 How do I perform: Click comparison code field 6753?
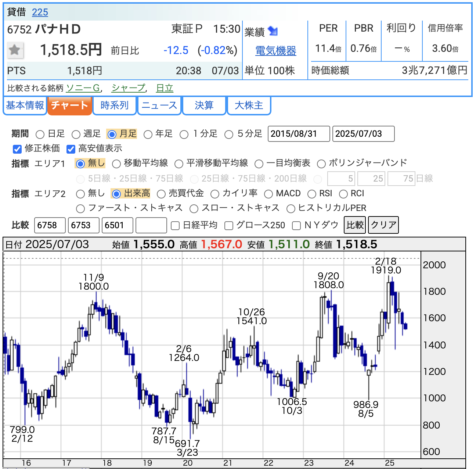click(84, 225)
